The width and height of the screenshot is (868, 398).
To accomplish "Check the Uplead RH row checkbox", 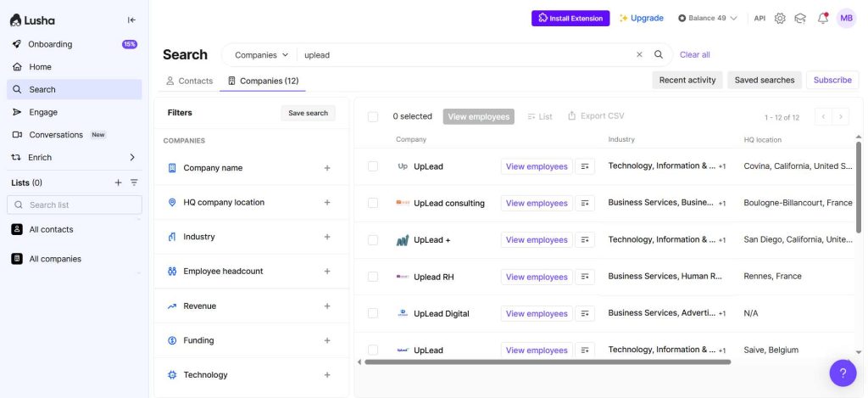I will (x=373, y=277).
